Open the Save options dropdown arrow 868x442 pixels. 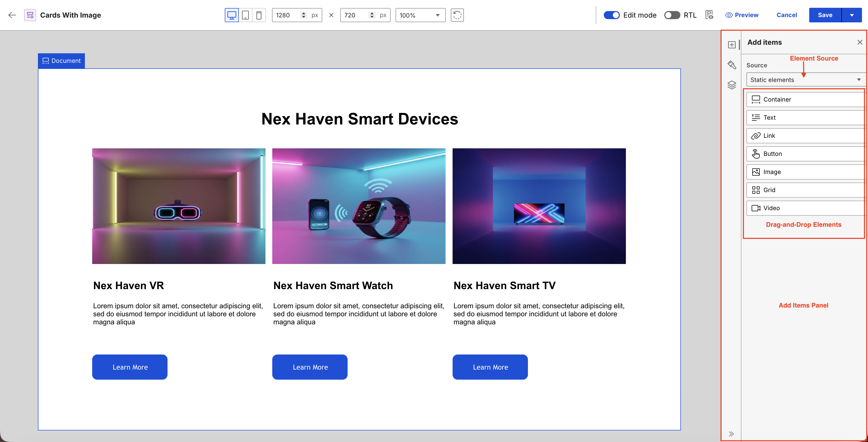(852, 15)
